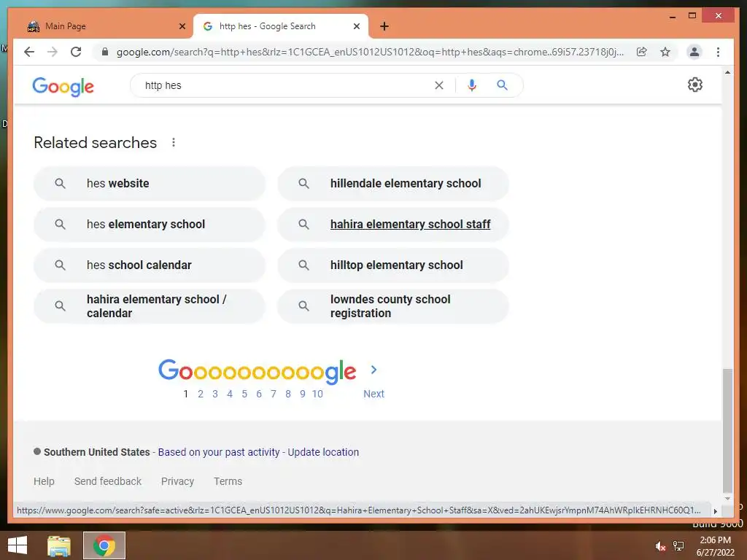Click into the Google search field
This screenshot has width=747, height=560.
pos(286,85)
